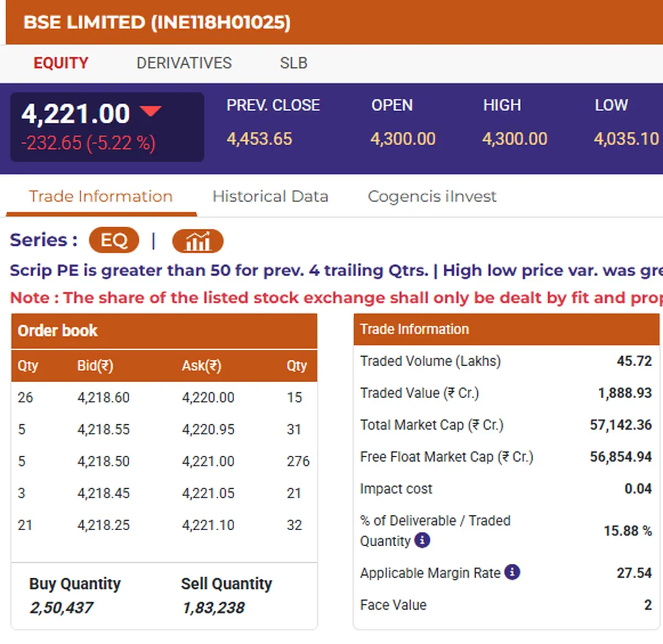Click the PREV. CLOSE value 4,453.65

point(259,139)
